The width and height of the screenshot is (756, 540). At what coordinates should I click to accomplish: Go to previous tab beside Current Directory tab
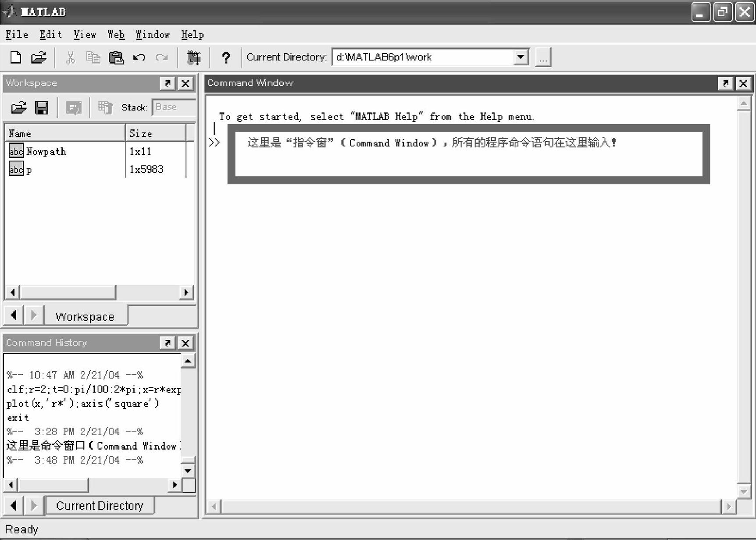coord(14,505)
